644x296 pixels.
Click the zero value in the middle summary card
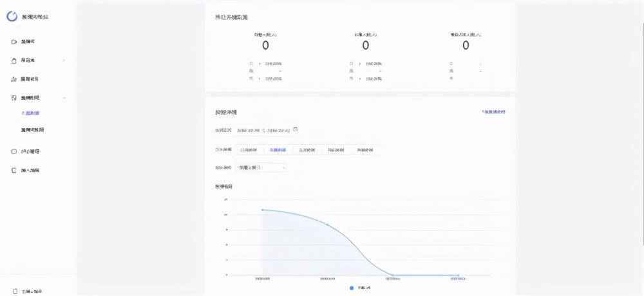pyautogui.click(x=366, y=46)
